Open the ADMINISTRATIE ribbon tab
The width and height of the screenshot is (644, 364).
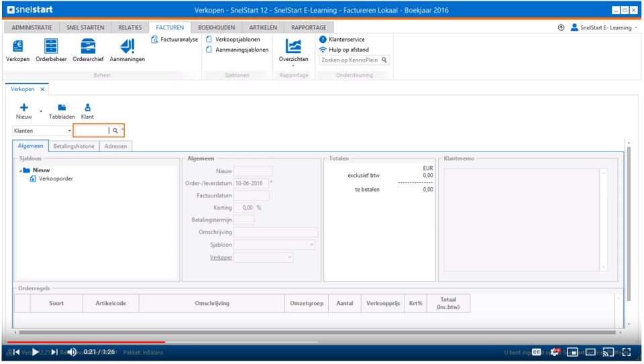[x=32, y=27]
